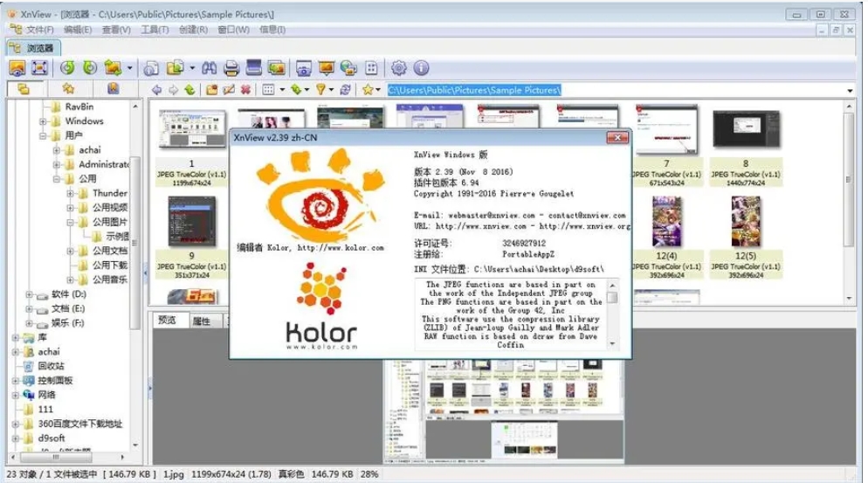This screenshot has height=483, width=868.
Task: Open image properties info toolbar icon
Action: (151, 68)
